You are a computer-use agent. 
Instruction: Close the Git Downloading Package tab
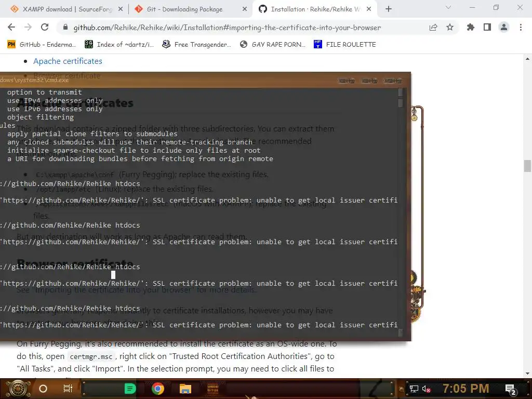click(x=245, y=9)
